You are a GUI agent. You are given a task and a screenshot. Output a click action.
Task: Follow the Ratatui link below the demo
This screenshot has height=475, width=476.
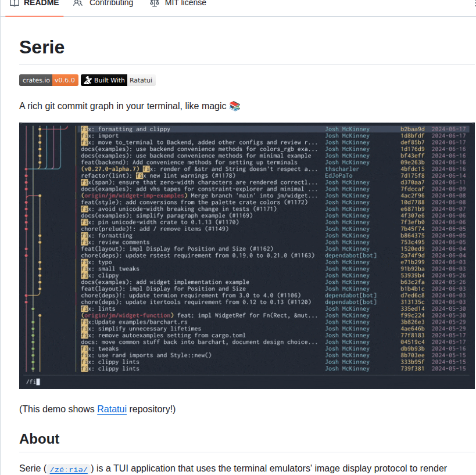tap(112, 409)
